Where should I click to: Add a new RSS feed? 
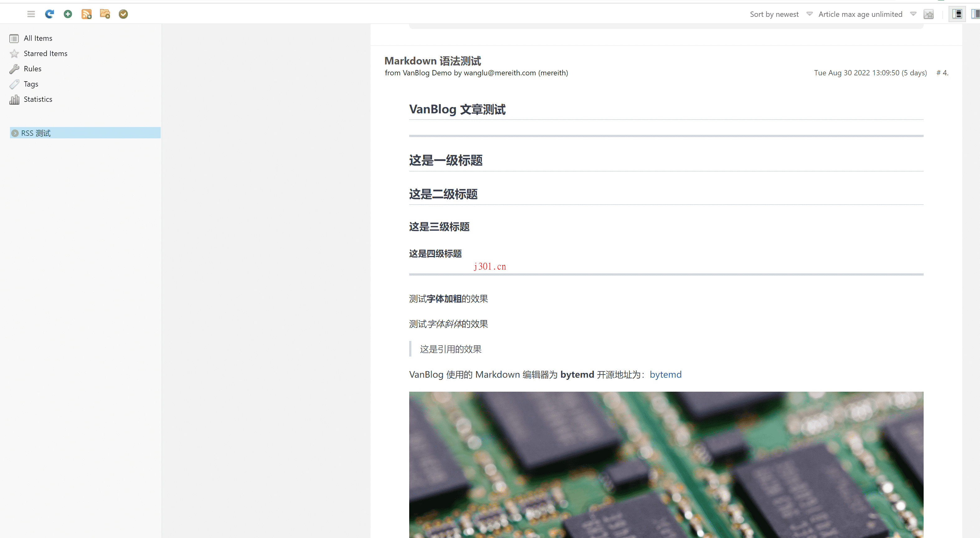pos(86,14)
